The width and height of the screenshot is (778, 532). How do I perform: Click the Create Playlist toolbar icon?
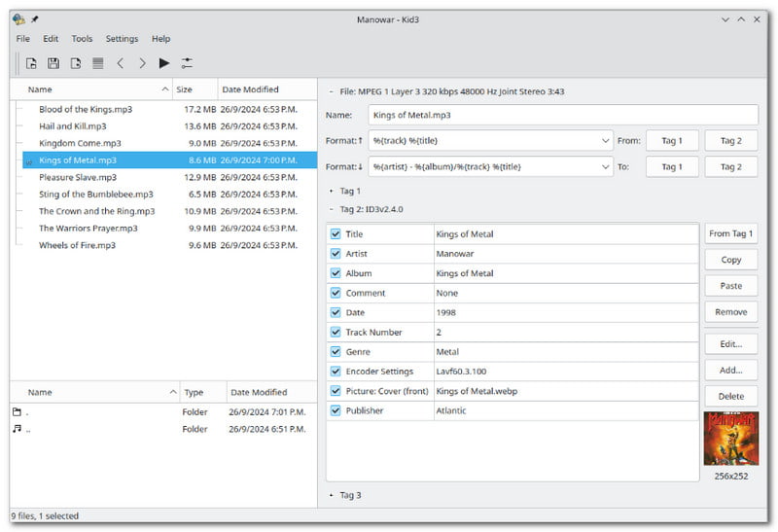[x=98, y=63]
